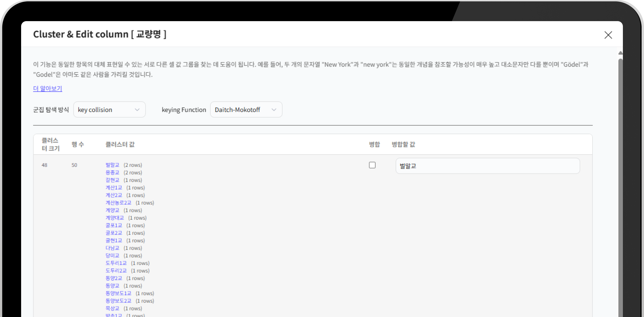Click the 클러스터 값 column header
Screen dimensions: 644x317
pyautogui.click(x=120, y=144)
